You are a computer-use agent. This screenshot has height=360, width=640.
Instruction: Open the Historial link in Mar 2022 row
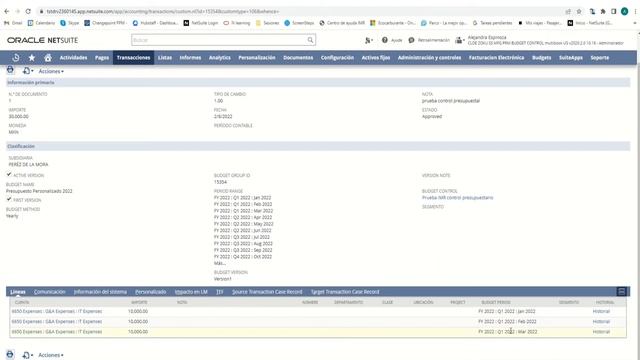pyautogui.click(x=601, y=332)
